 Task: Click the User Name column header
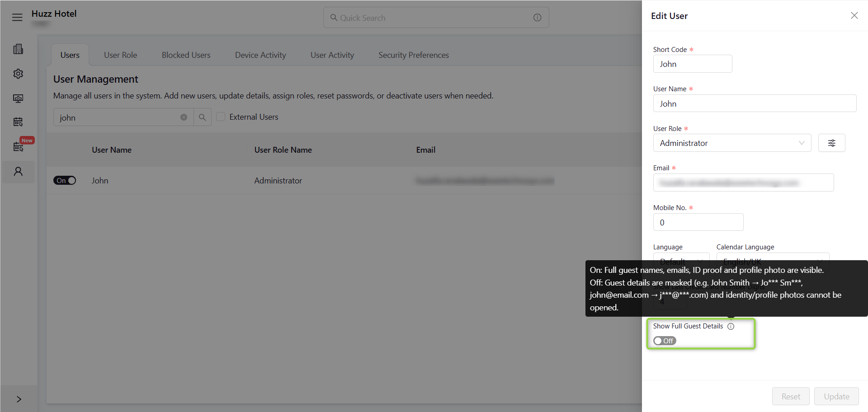112,150
